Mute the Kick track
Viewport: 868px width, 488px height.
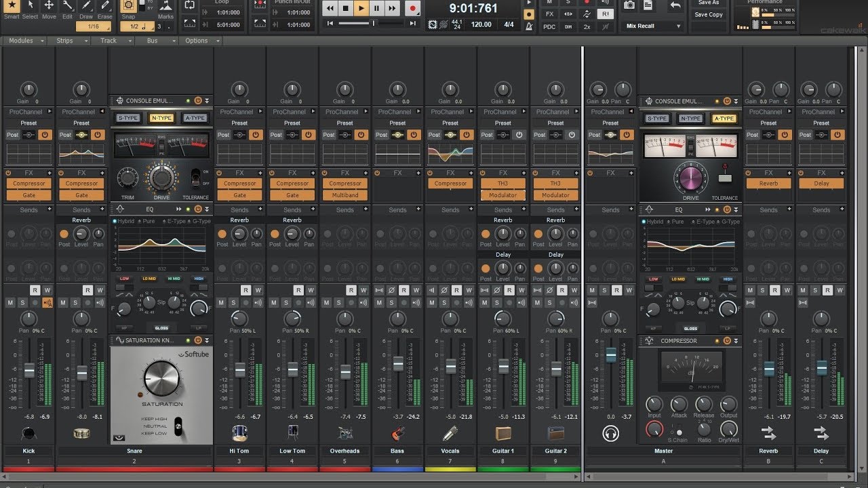(10, 302)
